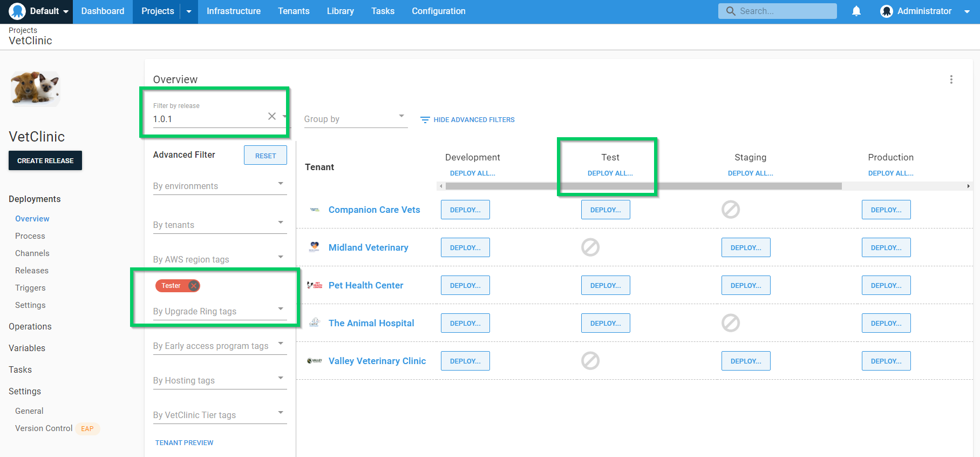Click the VetClinic project logo image

[x=35, y=88]
